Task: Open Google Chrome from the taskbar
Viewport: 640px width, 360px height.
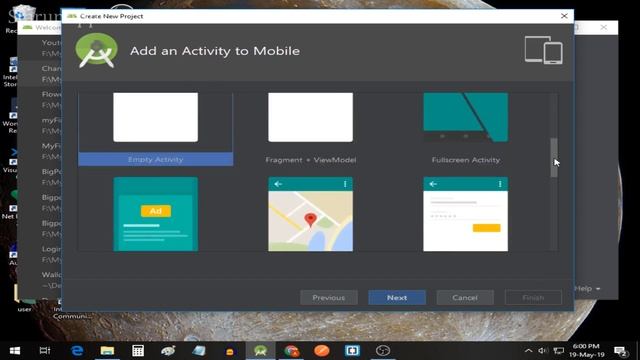Action: click(291, 351)
